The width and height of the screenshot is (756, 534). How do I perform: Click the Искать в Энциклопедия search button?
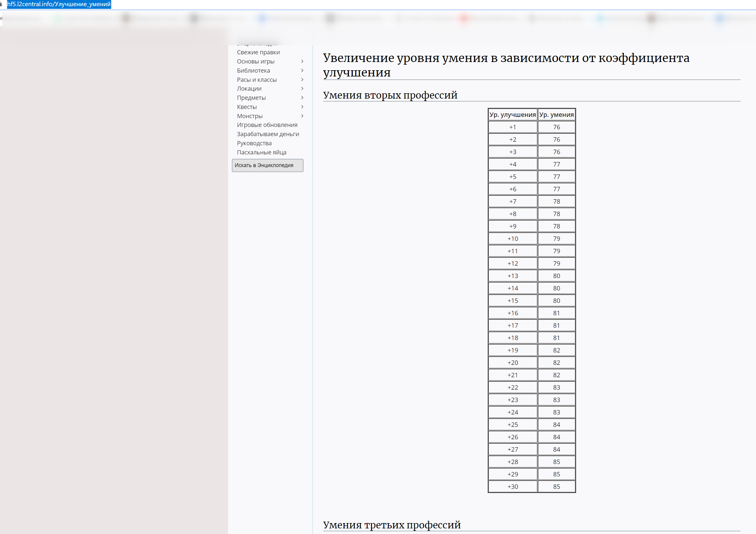(x=267, y=165)
